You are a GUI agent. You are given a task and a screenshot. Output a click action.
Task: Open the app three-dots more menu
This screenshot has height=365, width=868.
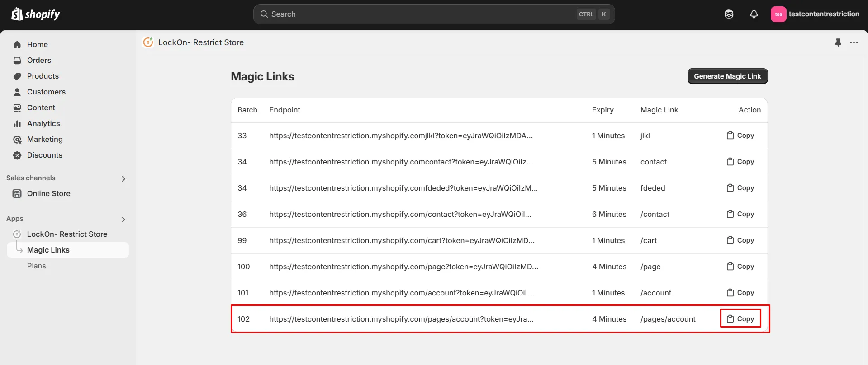[x=854, y=42]
